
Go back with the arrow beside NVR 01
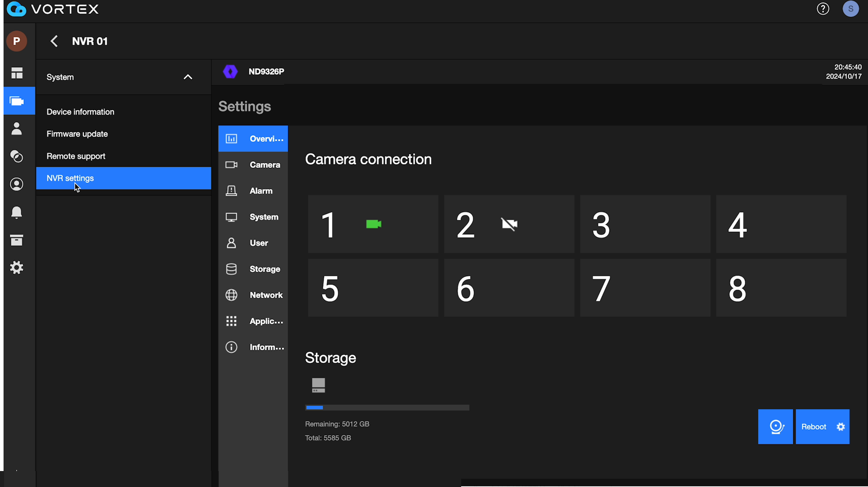pyautogui.click(x=54, y=41)
